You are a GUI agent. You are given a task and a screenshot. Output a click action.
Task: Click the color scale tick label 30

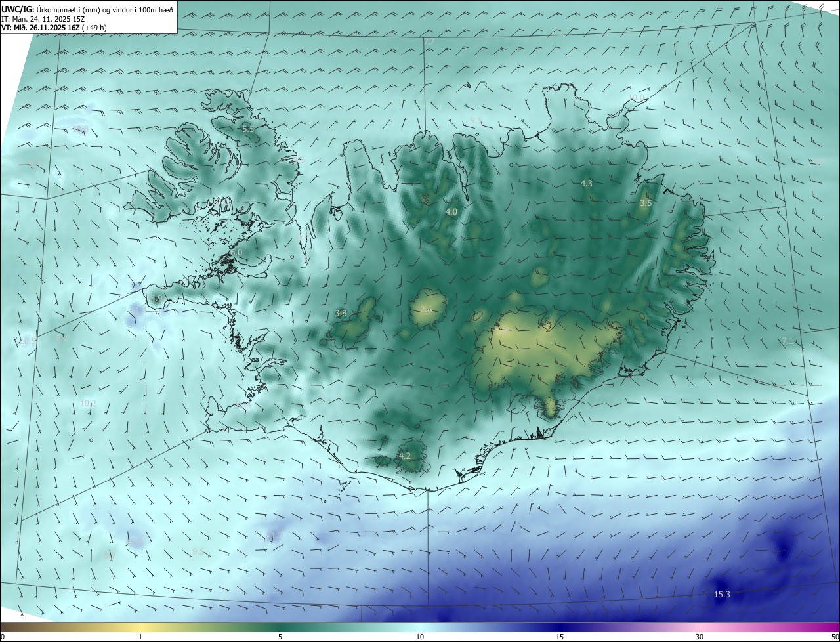tap(700, 637)
